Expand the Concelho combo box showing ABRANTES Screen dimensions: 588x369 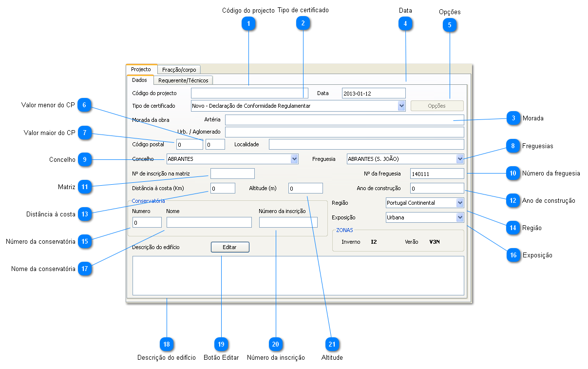[x=294, y=159]
